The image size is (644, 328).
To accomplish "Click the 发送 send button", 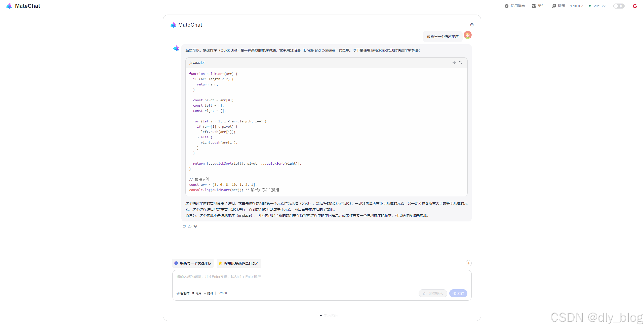I will tap(458, 293).
